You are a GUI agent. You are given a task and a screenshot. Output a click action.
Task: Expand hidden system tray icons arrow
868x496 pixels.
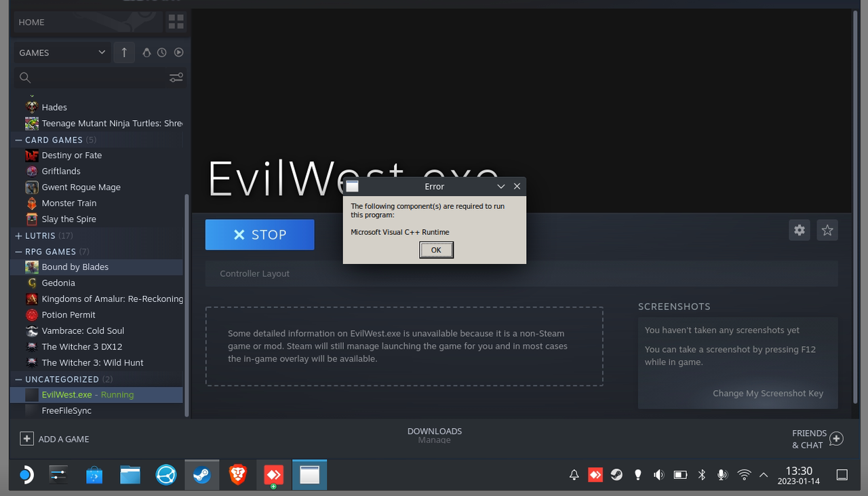click(764, 475)
